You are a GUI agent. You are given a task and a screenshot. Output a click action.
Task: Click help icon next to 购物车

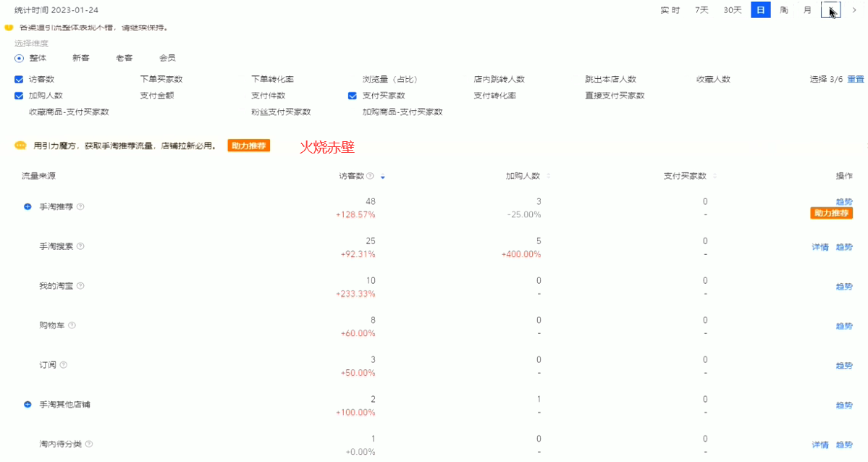[x=72, y=325]
